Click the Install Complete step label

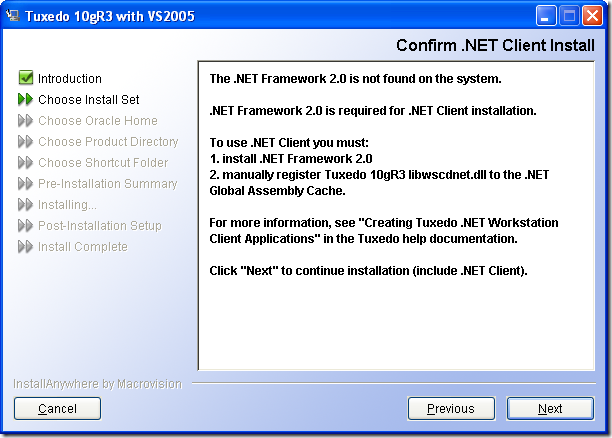click(x=83, y=246)
